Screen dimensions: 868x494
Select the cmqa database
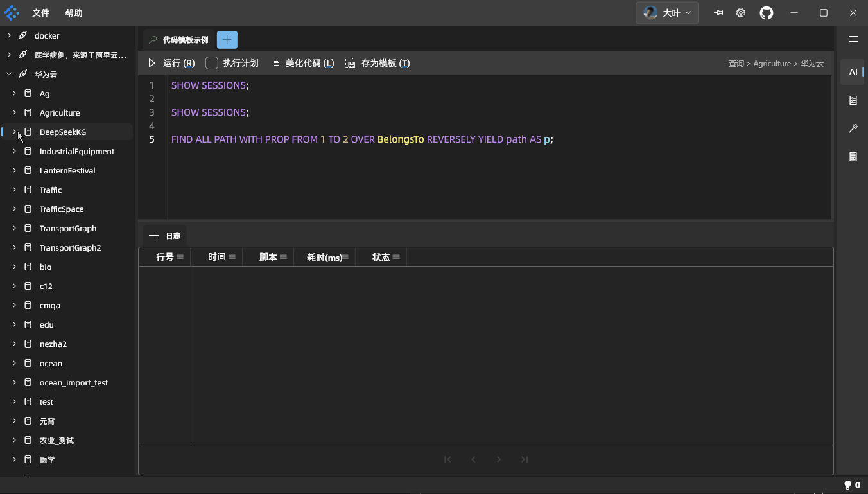(x=50, y=305)
